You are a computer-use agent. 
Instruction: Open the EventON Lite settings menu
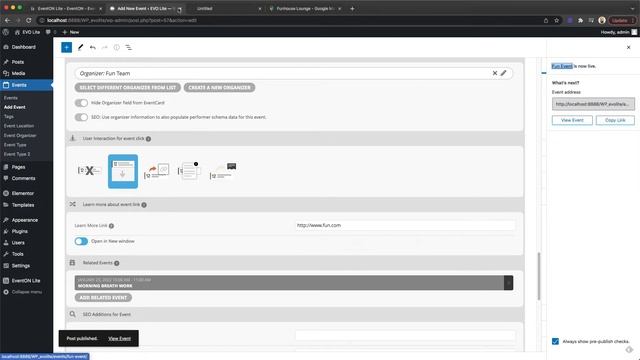[26, 281]
